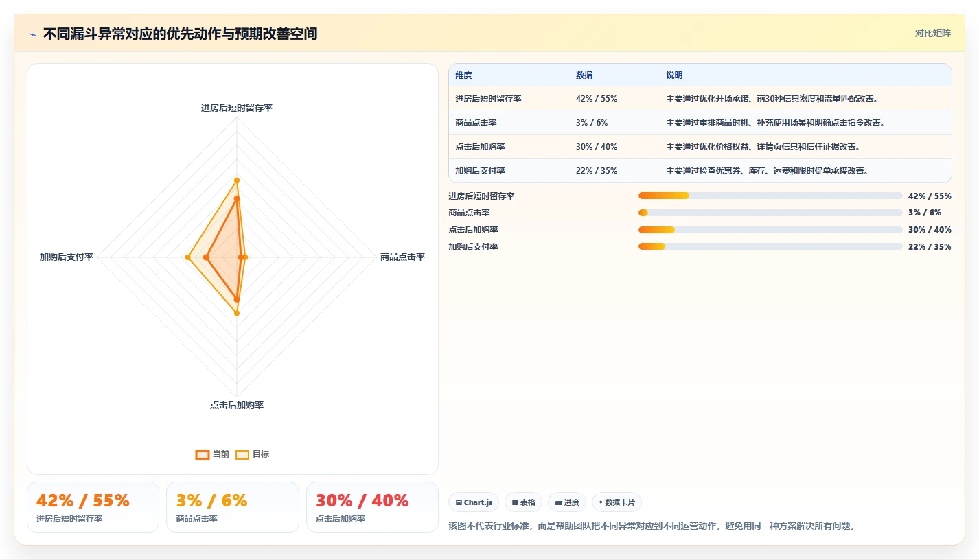Toggle the 目标 legend series
The image size is (979, 560).
[x=253, y=454]
